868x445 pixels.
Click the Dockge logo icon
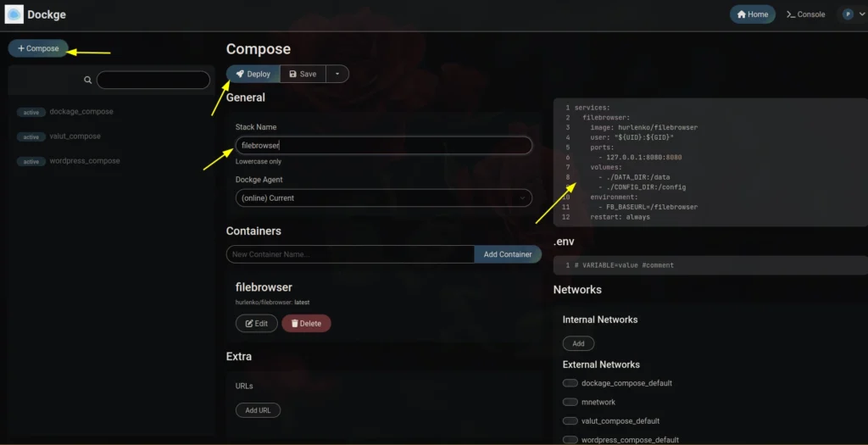(14, 14)
